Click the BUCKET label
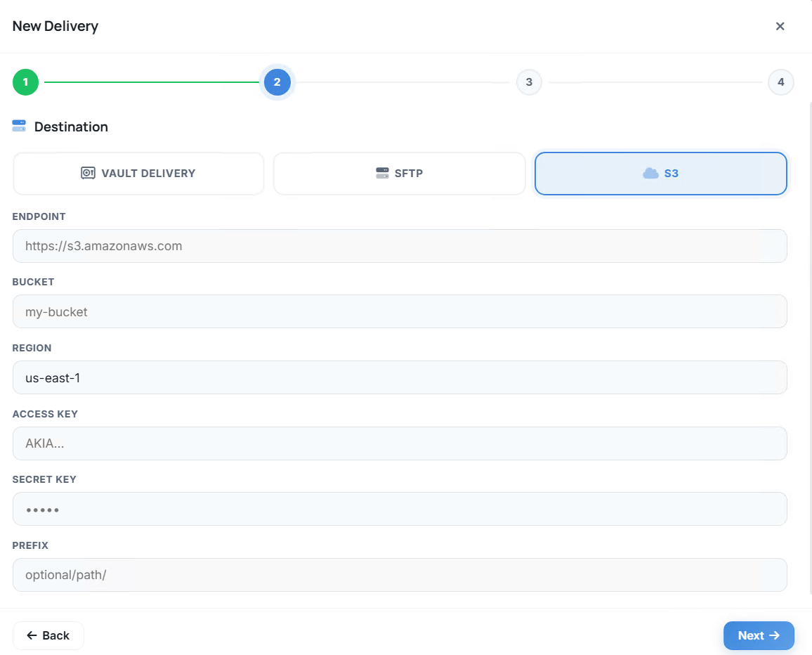The height and width of the screenshot is (655, 812). 33,282
